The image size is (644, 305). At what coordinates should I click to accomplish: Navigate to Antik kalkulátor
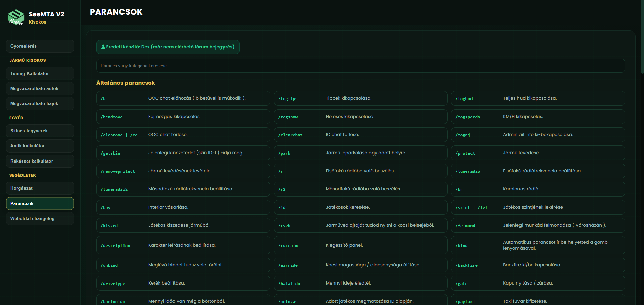40,146
